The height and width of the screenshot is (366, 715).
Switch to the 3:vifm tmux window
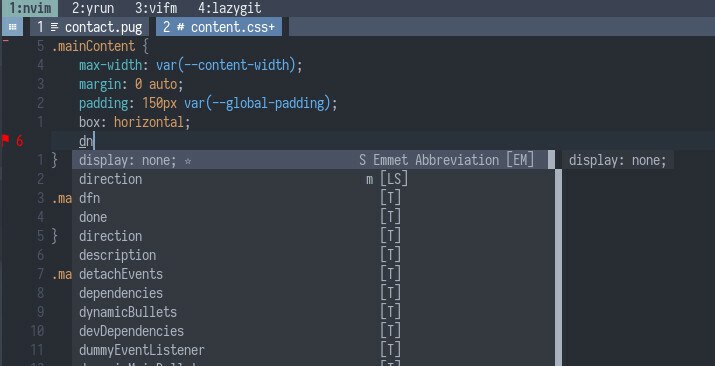click(x=156, y=8)
